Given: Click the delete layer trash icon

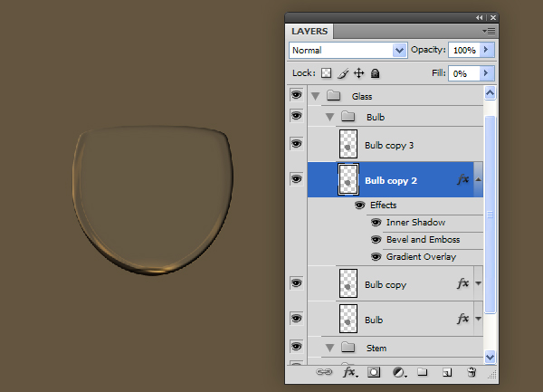Looking at the screenshot, I should click(x=472, y=372).
